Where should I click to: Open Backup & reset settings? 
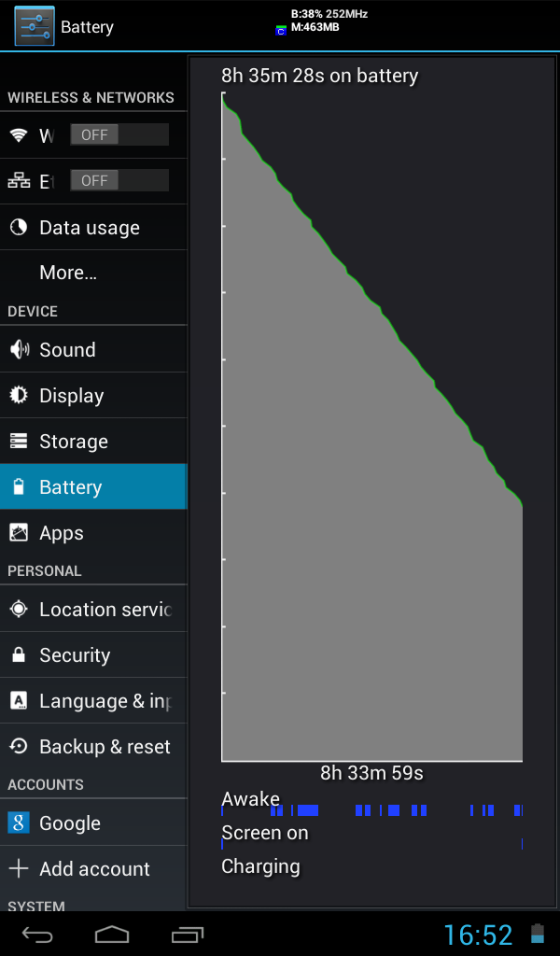93,746
